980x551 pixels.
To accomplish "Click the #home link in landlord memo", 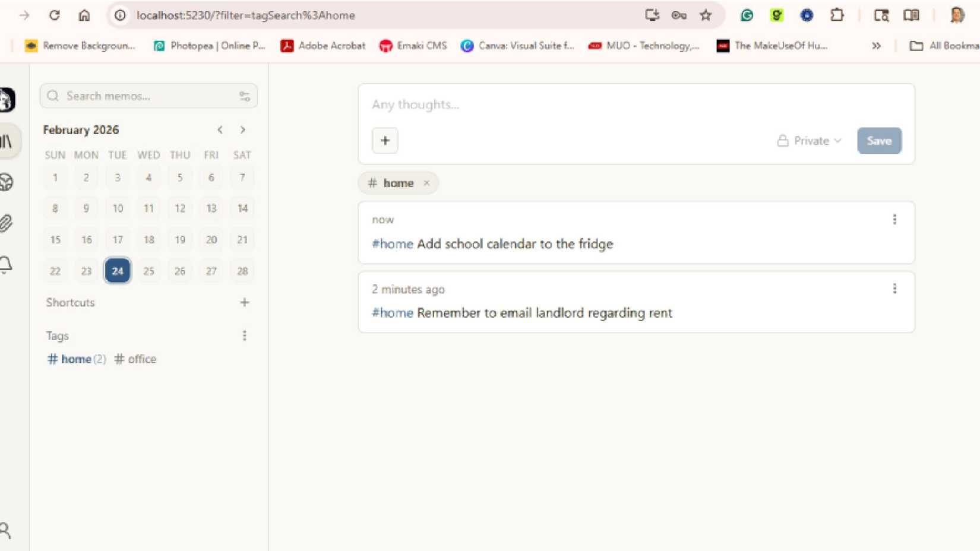I will [392, 313].
